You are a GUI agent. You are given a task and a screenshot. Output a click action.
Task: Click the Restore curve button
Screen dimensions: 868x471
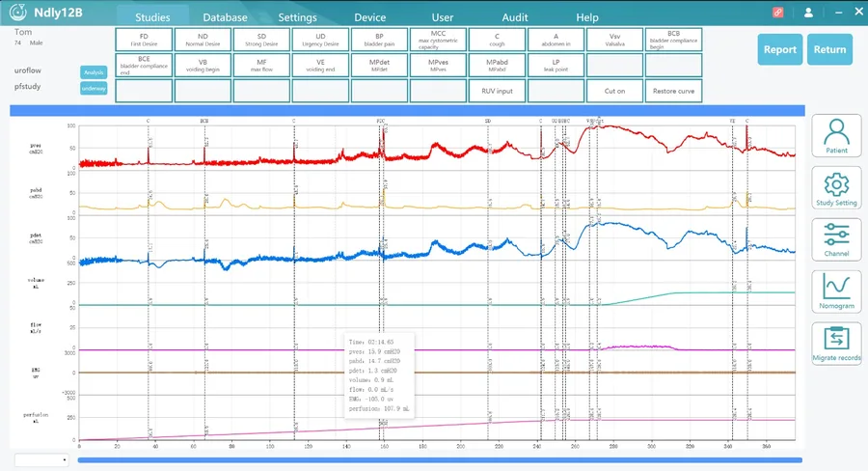click(x=674, y=91)
